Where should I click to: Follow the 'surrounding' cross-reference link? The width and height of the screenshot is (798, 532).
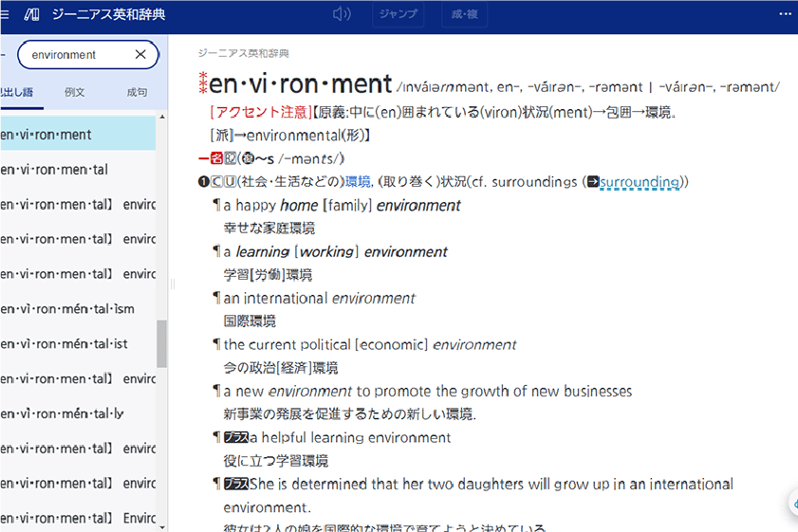point(640,182)
